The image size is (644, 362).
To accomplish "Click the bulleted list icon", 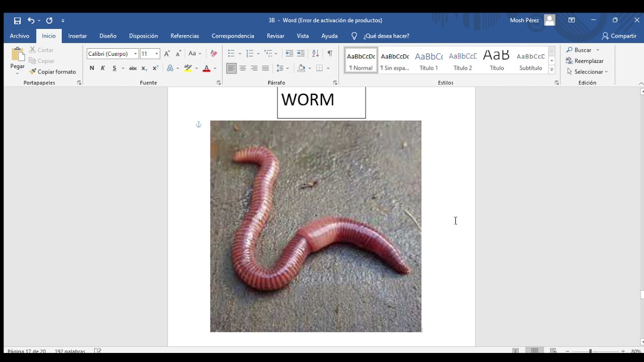I will click(231, 54).
